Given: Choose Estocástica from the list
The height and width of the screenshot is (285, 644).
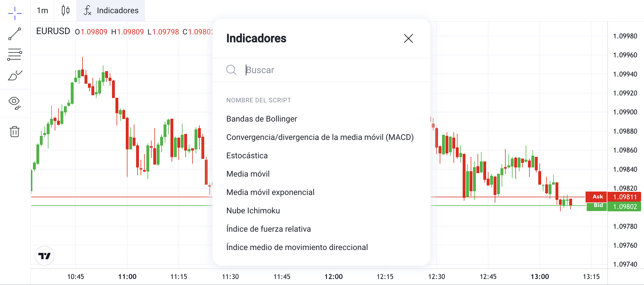Looking at the screenshot, I should (x=247, y=155).
